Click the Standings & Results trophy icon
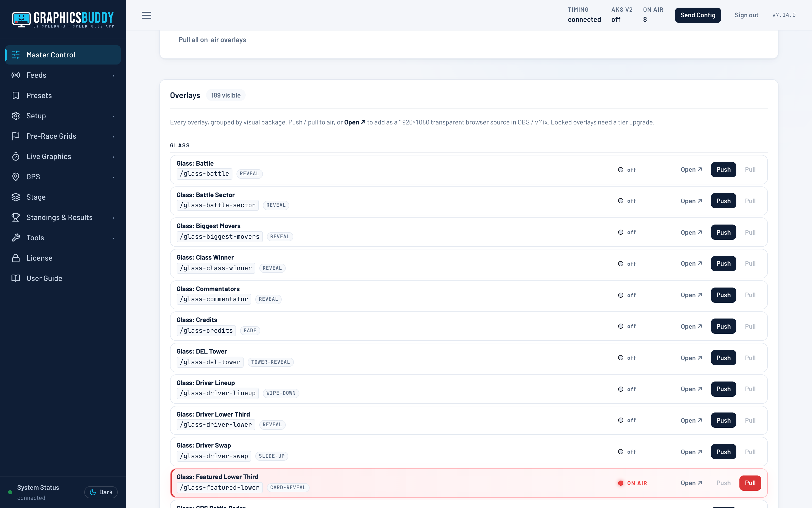 pos(16,217)
